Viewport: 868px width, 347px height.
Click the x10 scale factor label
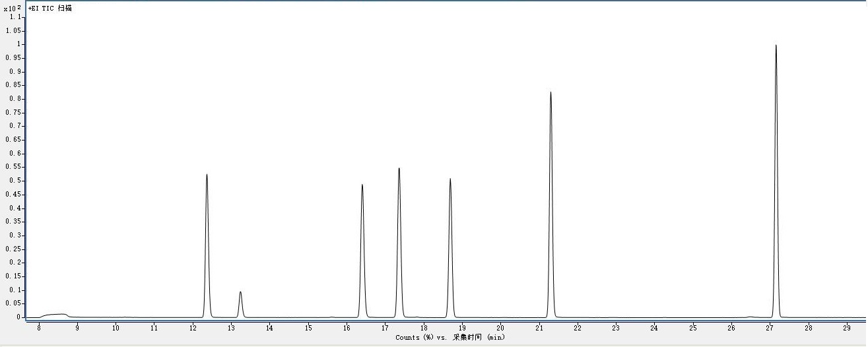(x=13, y=9)
